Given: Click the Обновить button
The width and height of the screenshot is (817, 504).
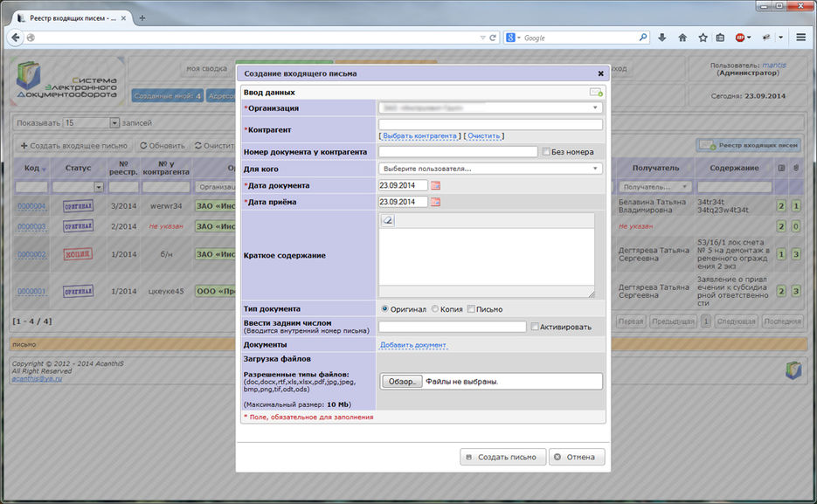Looking at the screenshot, I should [x=162, y=146].
